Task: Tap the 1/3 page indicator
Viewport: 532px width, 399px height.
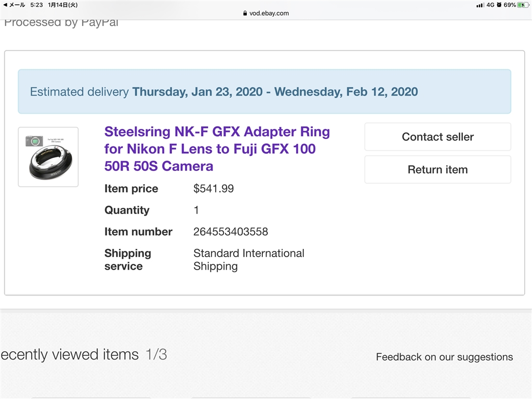Action: click(156, 355)
